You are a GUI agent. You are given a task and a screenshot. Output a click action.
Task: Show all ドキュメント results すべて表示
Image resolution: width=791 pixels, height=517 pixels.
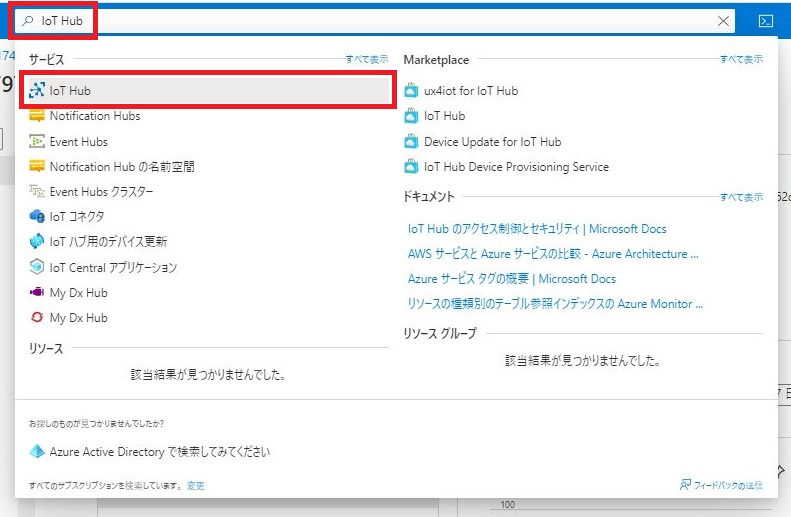coord(741,197)
